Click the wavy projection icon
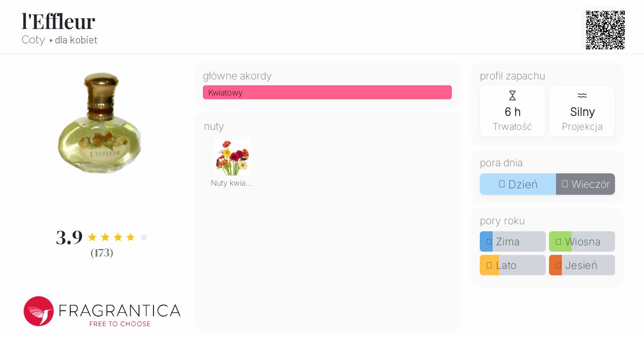This screenshot has height=337, width=644. click(x=582, y=96)
